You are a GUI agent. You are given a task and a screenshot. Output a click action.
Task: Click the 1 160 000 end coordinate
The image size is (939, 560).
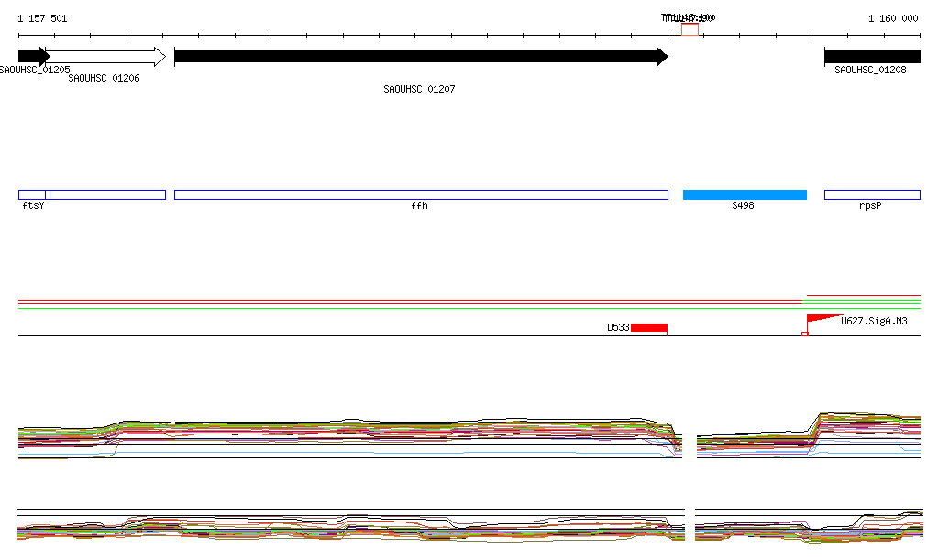pyautogui.click(x=892, y=18)
